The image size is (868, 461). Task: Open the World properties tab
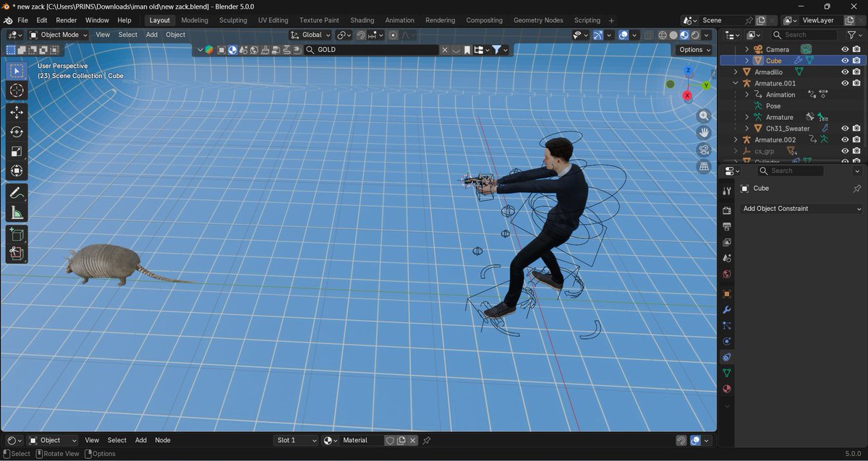coord(727,274)
